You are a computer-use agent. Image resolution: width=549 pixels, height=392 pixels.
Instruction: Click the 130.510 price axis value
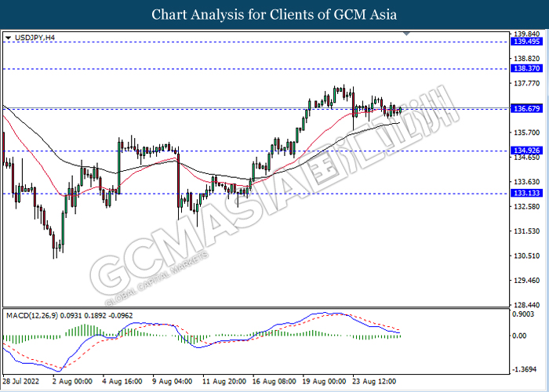tap(526, 256)
